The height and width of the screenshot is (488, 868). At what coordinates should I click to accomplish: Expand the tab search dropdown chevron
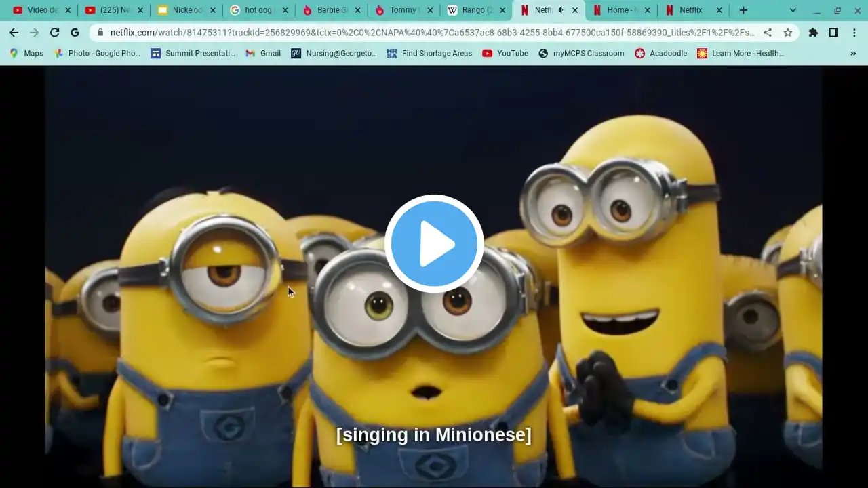(793, 10)
